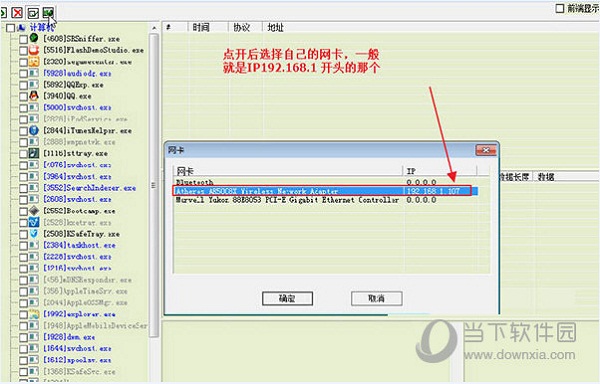Click the 时间 column header
600x384 pixels.
pos(201,28)
